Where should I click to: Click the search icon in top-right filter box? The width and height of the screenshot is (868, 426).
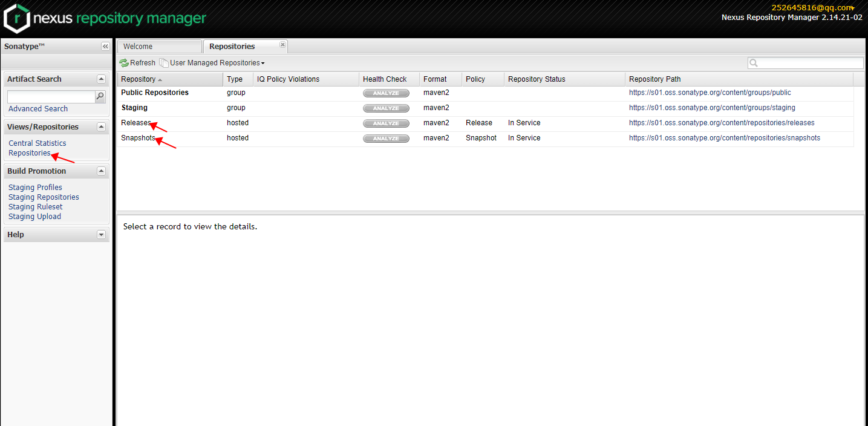[x=754, y=63]
